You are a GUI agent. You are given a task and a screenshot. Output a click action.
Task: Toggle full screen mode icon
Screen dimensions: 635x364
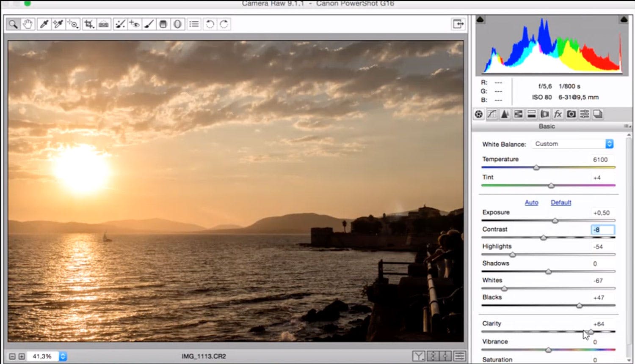pos(458,24)
